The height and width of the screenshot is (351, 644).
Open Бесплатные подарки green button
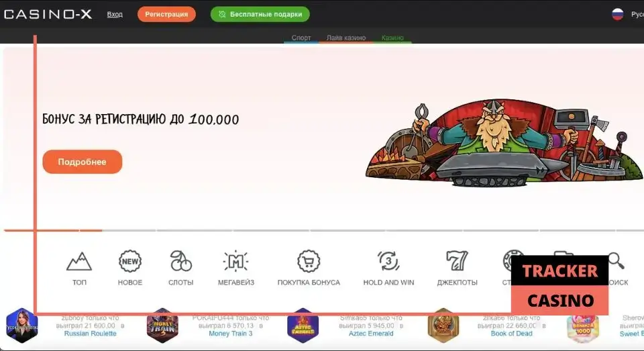tap(260, 14)
